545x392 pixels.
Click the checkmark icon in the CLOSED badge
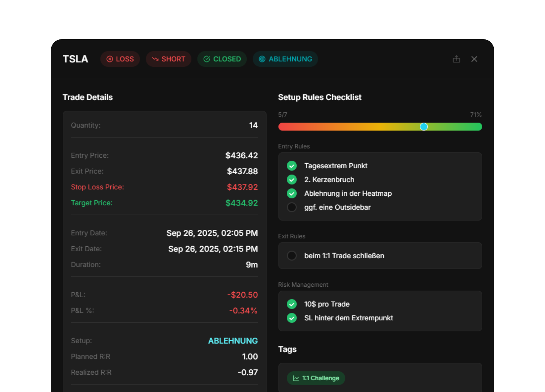[x=206, y=59]
